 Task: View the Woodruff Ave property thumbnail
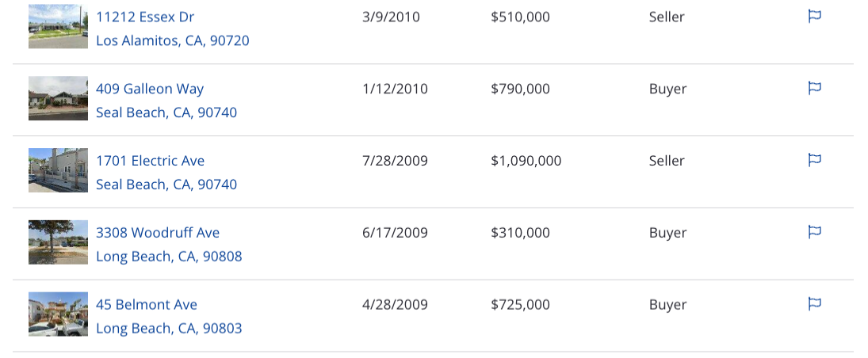click(58, 242)
